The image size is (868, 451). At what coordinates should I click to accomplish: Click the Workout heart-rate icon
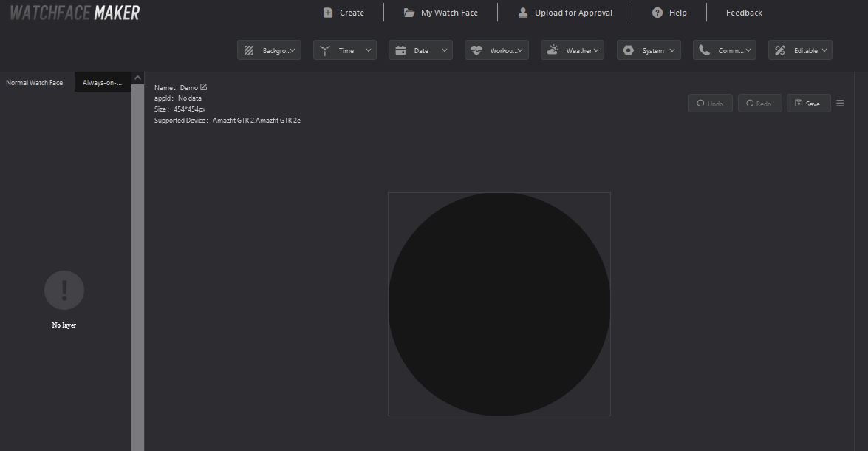click(476, 50)
